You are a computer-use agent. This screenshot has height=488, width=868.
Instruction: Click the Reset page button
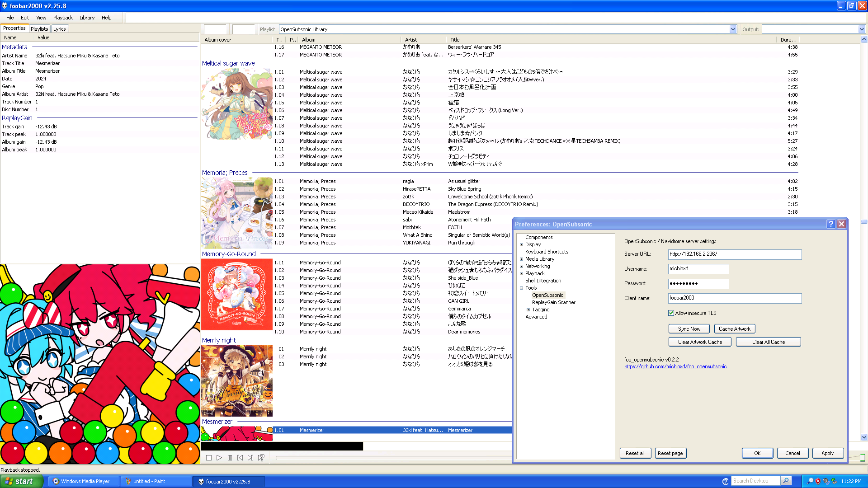click(x=670, y=453)
